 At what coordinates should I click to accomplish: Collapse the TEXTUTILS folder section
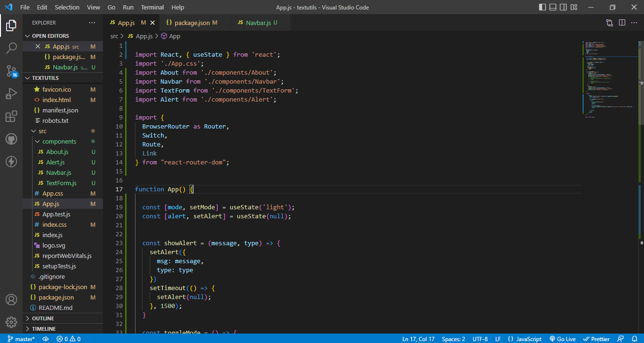[63, 78]
